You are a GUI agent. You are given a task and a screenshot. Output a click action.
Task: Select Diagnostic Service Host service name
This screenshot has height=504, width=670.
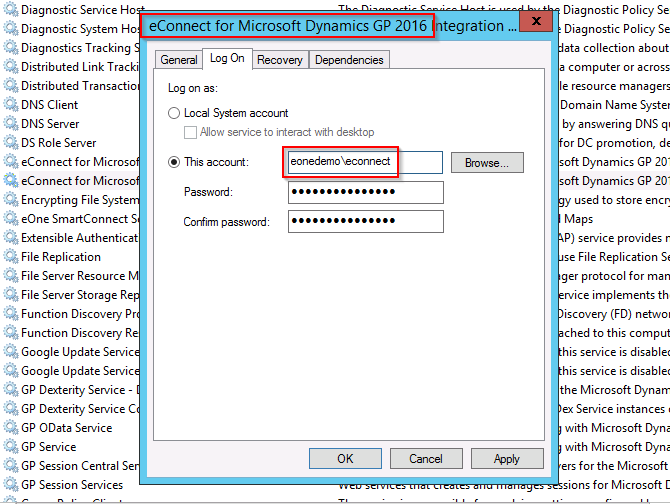(83, 10)
